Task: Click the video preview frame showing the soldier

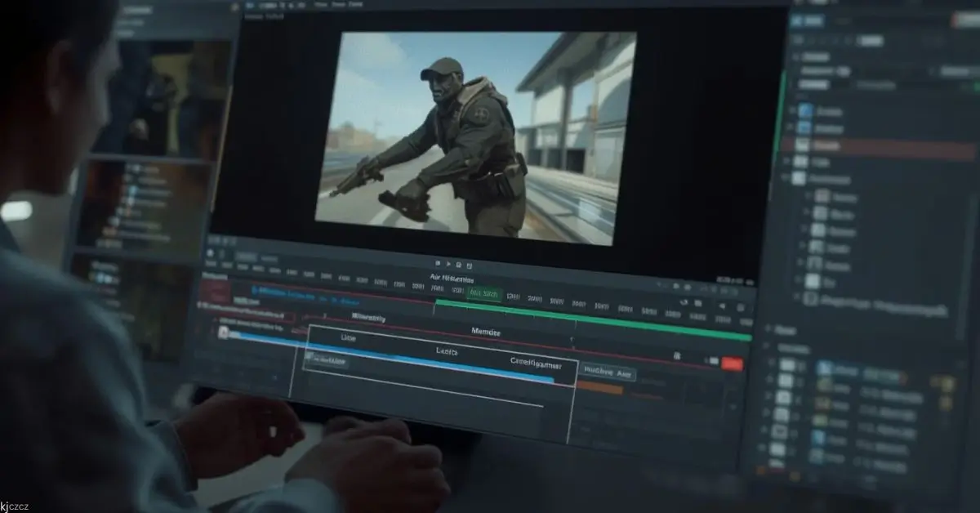Action: (475, 138)
